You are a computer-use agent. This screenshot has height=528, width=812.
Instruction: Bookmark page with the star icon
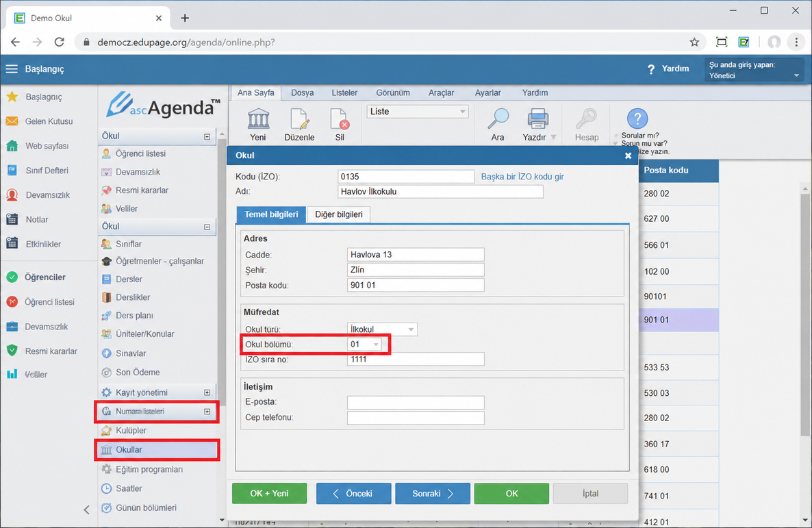(694, 42)
